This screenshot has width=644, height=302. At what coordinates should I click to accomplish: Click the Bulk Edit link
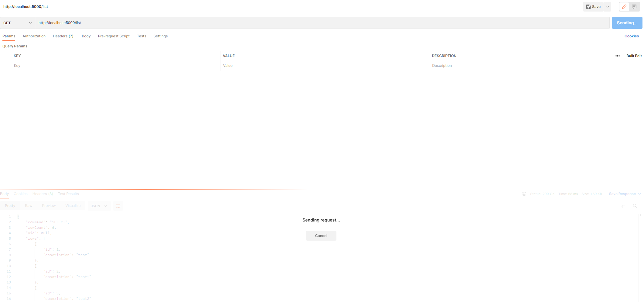634,56
